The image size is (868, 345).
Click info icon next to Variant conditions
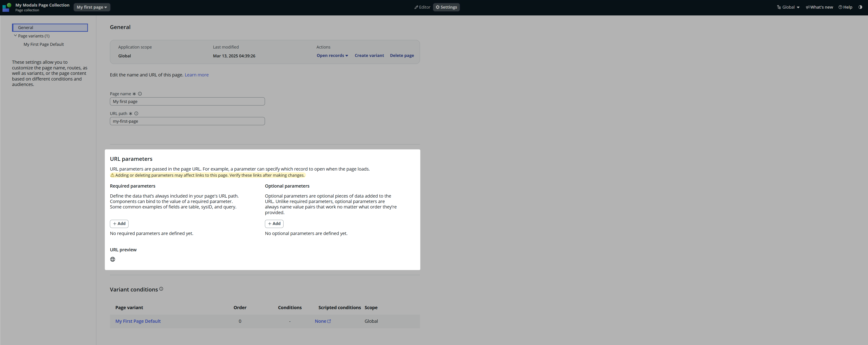[x=161, y=289]
